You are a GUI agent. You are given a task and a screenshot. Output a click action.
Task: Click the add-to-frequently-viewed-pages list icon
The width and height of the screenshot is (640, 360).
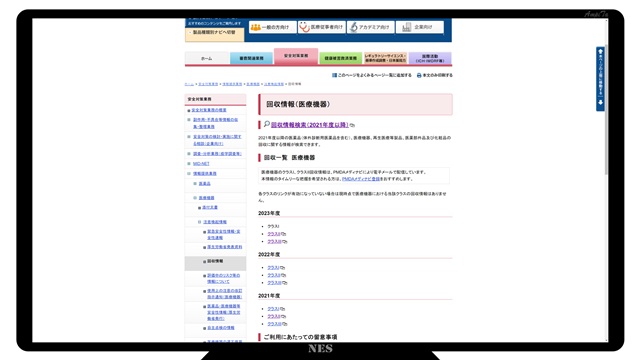(x=334, y=75)
